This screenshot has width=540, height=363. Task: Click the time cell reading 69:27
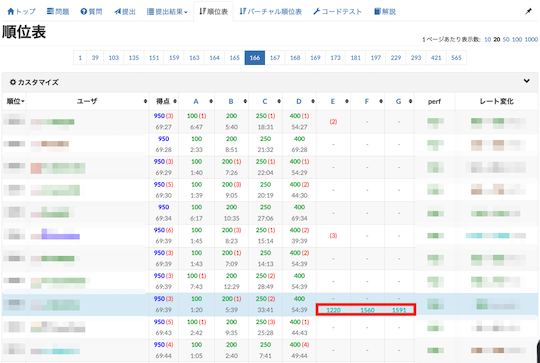tap(164, 127)
